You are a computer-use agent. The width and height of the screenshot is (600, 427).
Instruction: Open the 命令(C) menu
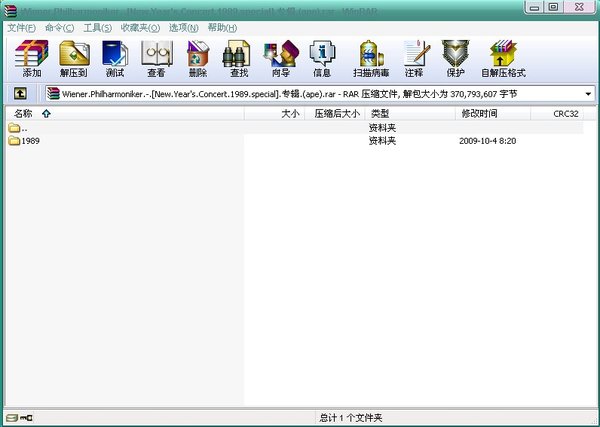(x=60, y=28)
